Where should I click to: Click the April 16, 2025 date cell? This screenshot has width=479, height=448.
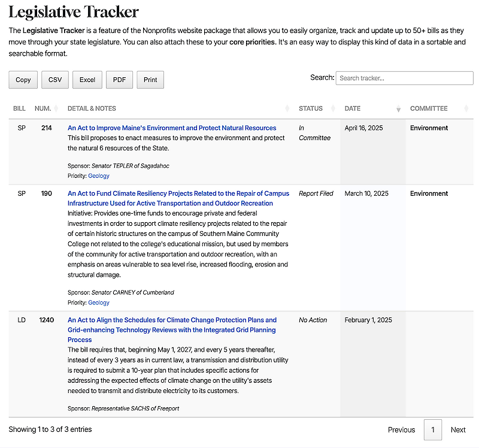pyautogui.click(x=363, y=128)
